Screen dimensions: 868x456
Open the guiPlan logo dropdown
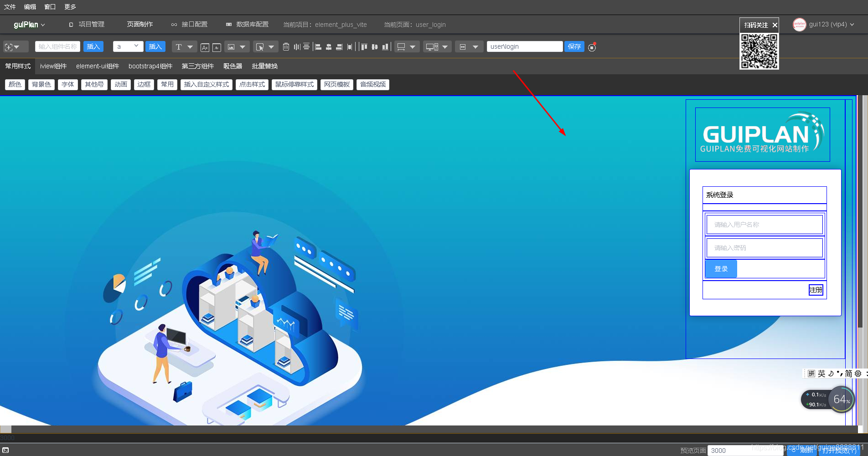29,25
